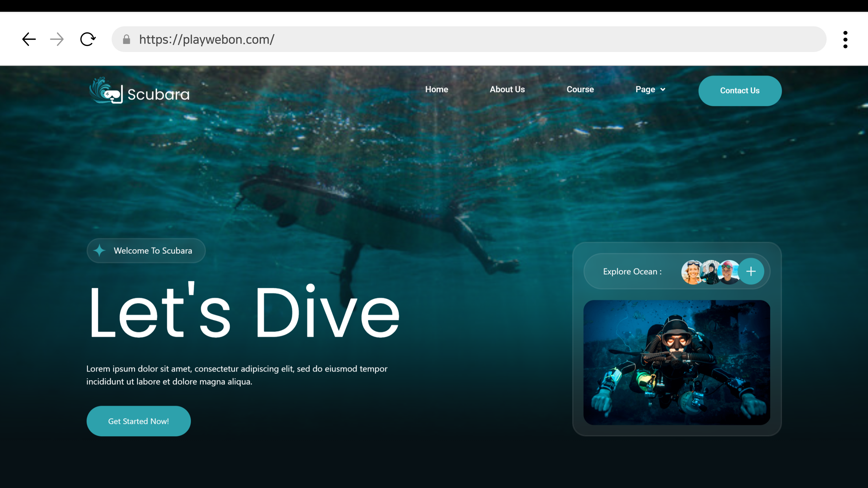Click the star sparkle icon in badge

tap(99, 251)
